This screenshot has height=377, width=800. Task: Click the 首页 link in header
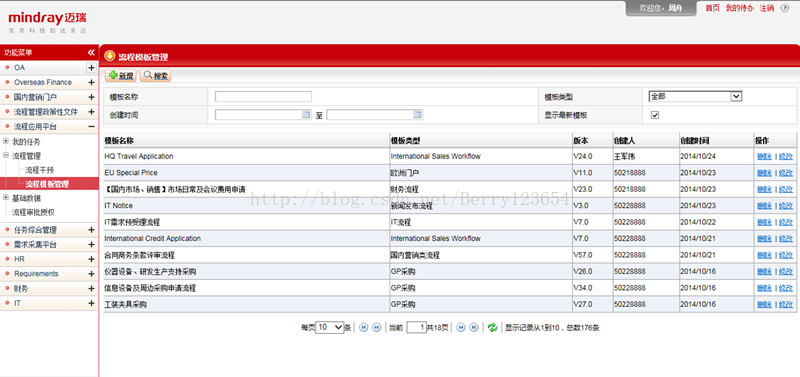pos(712,8)
